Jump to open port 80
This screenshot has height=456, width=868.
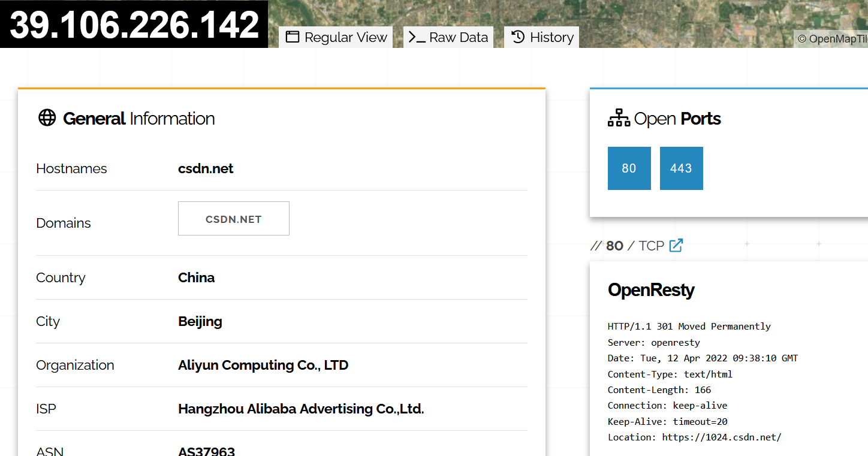pyautogui.click(x=629, y=168)
